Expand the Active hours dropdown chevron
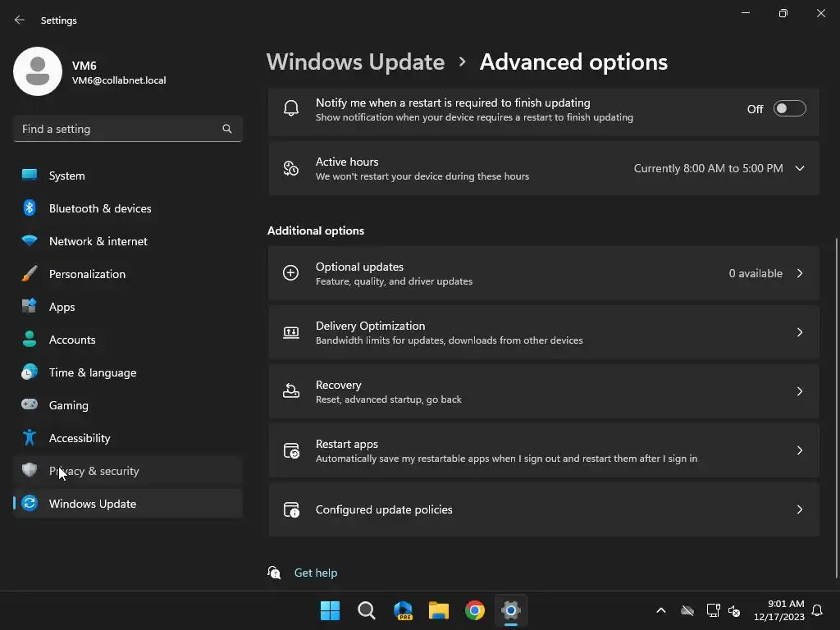The height and width of the screenshot is (630, 840). pyautogui.click(x=799, y=168)
